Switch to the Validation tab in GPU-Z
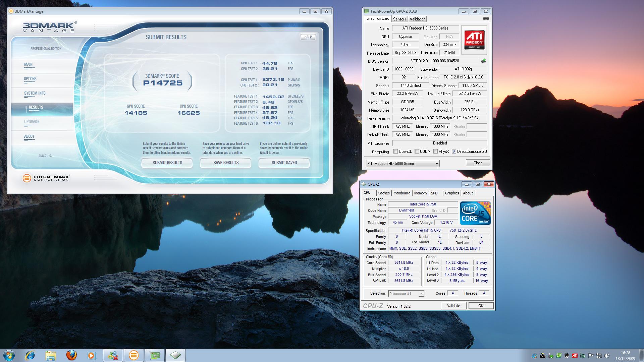This screenshot has height=362, width=644. tap(418, 19)
